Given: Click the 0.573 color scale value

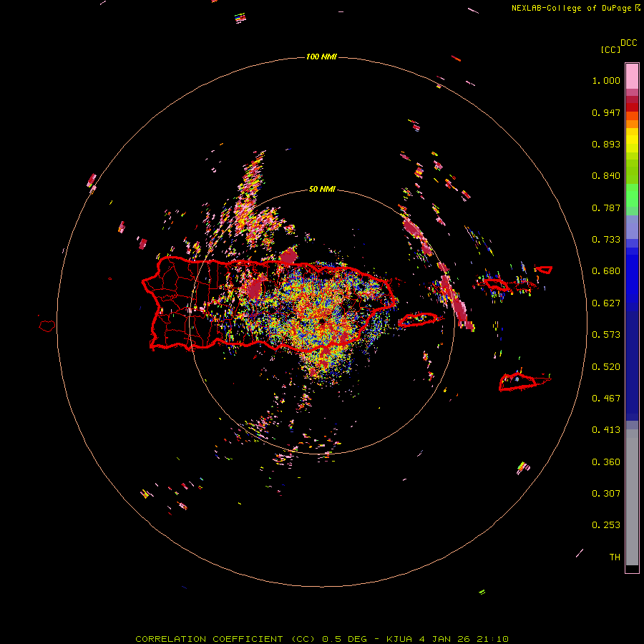Looking at the screenshot, I should coord(606,335).
